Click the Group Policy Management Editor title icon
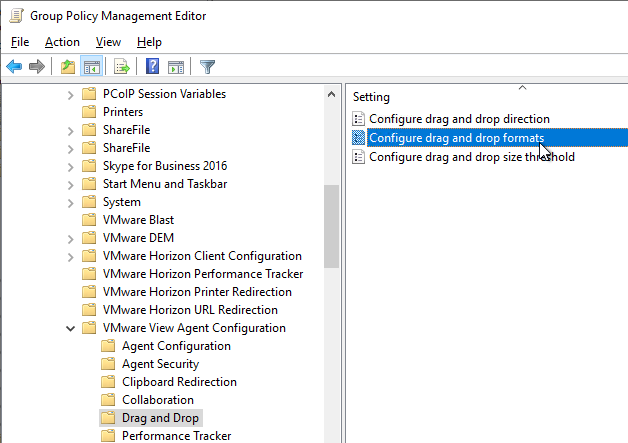 (16, 16)
